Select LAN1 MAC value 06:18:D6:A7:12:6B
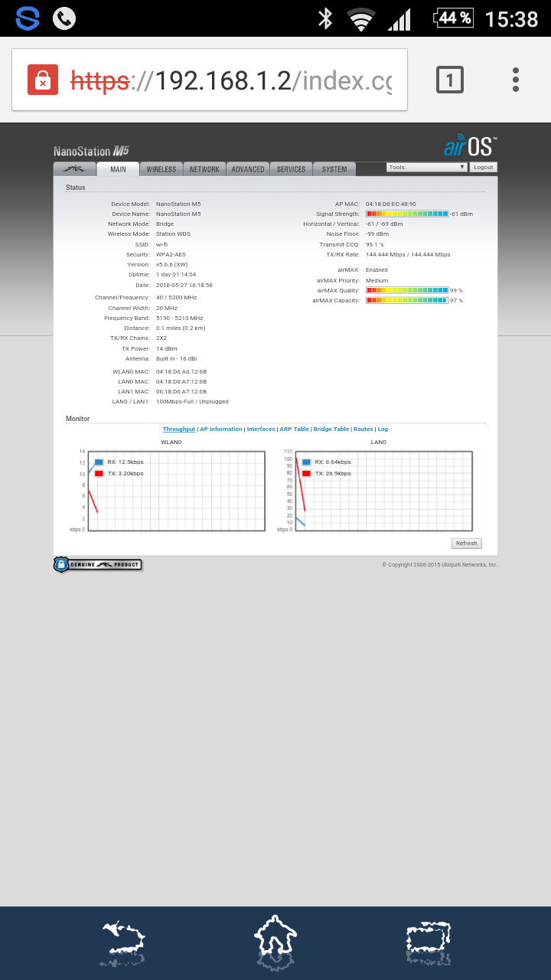The width and height of the screenshot is (551, 980). coord(181,391)
